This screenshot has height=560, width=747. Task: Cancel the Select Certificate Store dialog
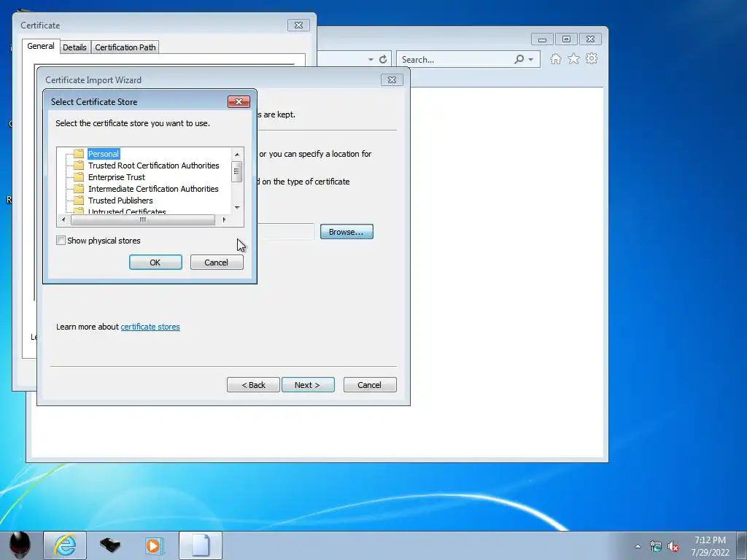click(217, 262)
